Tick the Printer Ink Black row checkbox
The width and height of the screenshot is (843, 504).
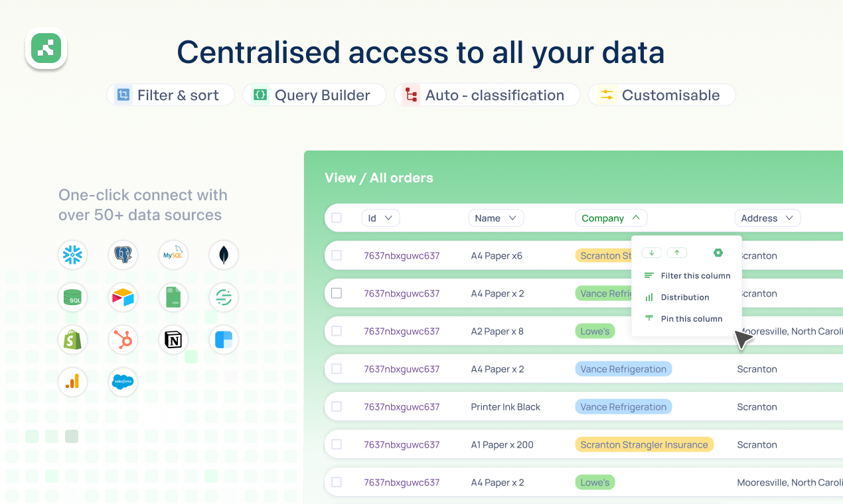point(337,407)
